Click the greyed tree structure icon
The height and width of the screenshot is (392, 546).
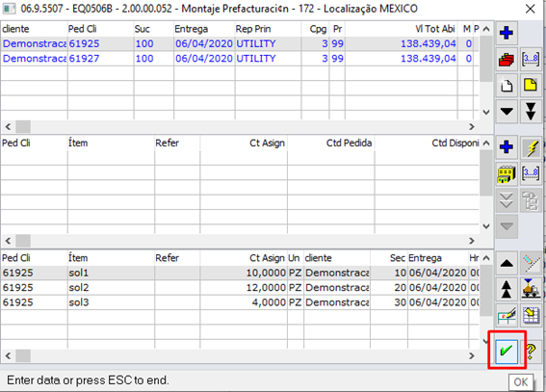pyautogui.click(x=531, y=200)
